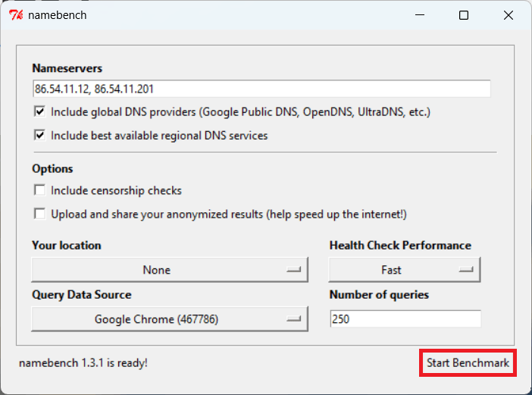This screenshot has height=395, width=532.
Task: Click the Start Benchmark button
Action: click(468, 362)
